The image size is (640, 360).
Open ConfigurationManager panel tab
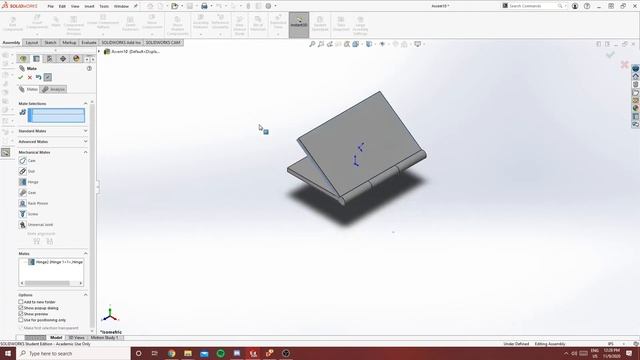coord(49,59)
